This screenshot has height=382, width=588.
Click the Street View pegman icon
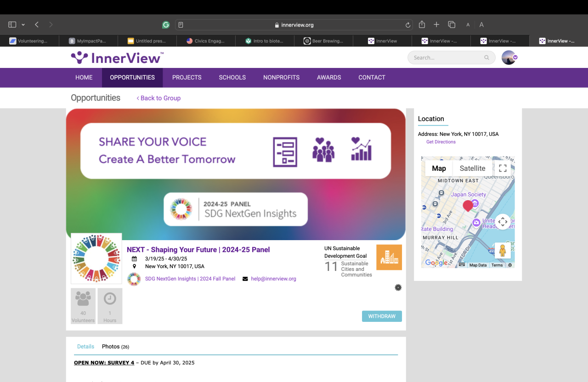(503, 250)
